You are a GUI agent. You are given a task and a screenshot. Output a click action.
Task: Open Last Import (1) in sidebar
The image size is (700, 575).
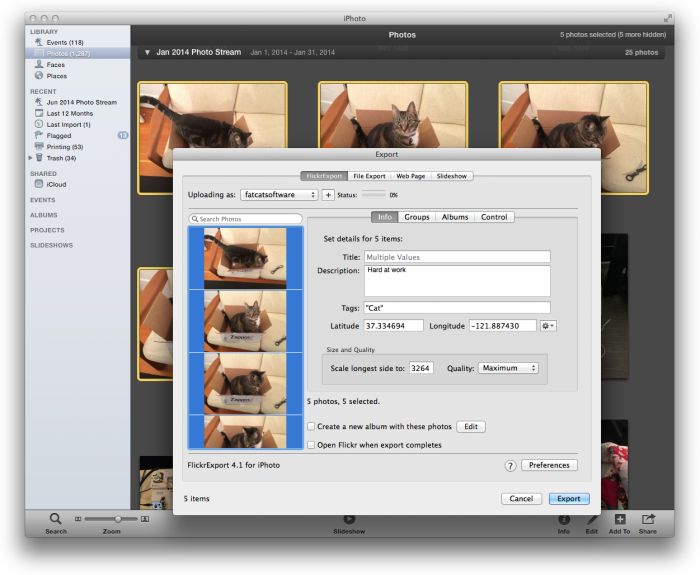click(68, 125)
